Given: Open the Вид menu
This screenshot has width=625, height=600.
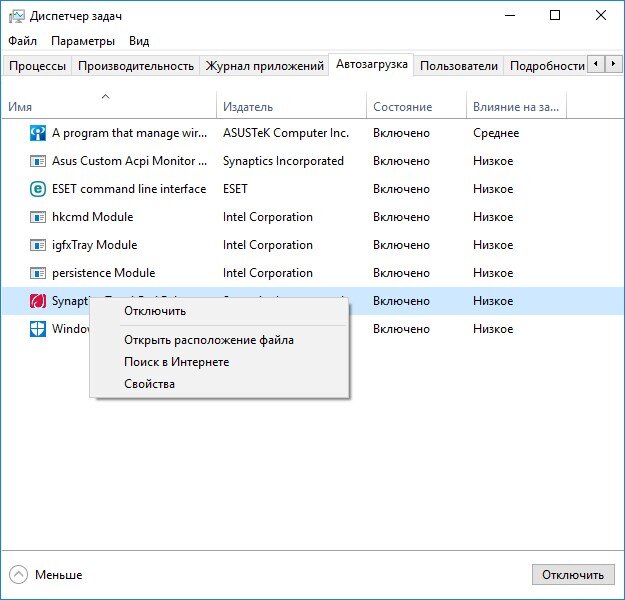Looking at the screenshot, I should (139, 41).
